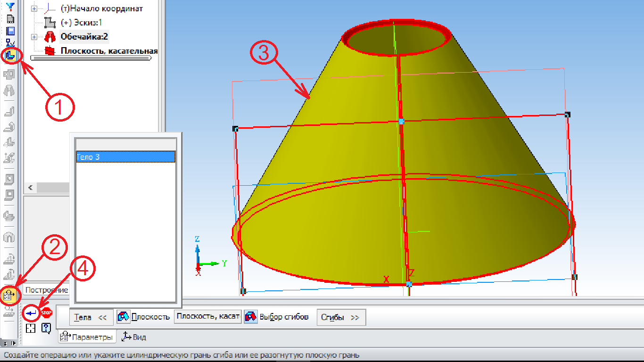Click the grayed shell (обечайка) tool icon
This screenshot has width=644, height=362.
point(9,90)
